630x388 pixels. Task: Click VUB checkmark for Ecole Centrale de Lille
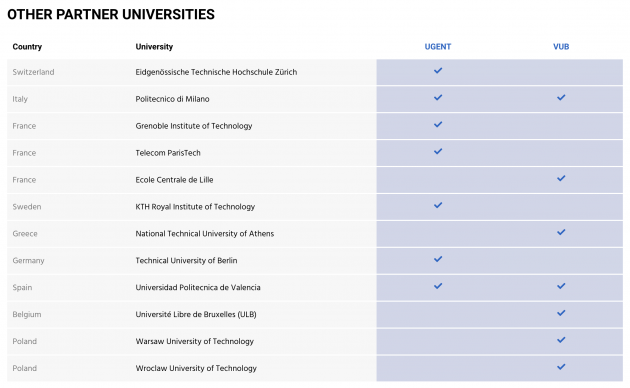[x=561, y=178]
